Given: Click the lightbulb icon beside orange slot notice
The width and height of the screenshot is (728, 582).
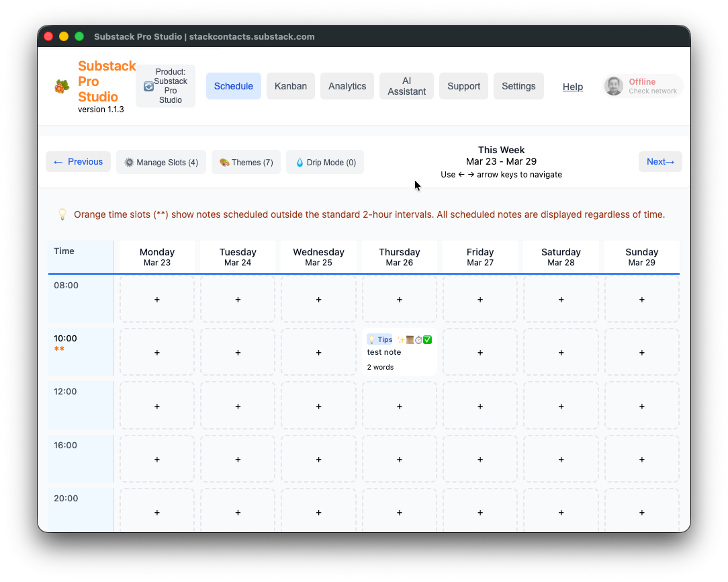Looking at the screenshot, I should click(62, 214).
